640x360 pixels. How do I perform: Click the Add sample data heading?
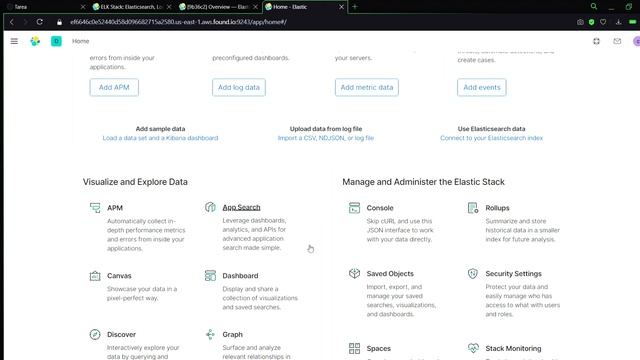tap(160, 129)
